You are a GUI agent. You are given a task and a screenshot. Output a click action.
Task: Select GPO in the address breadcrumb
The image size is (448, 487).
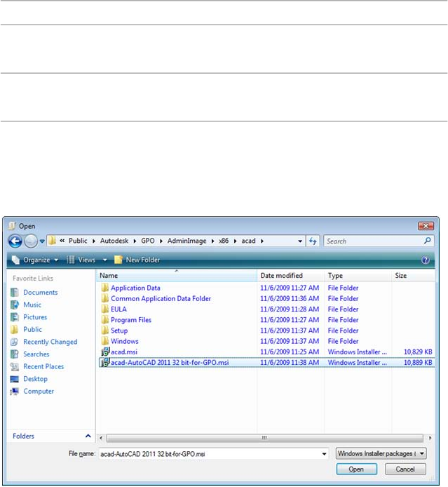(148, 241)
